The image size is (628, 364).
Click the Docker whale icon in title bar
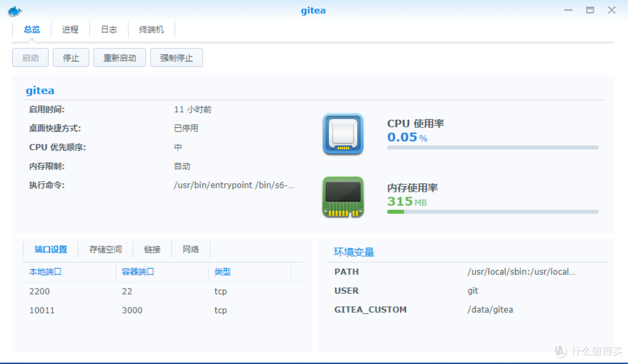point(14,10)
